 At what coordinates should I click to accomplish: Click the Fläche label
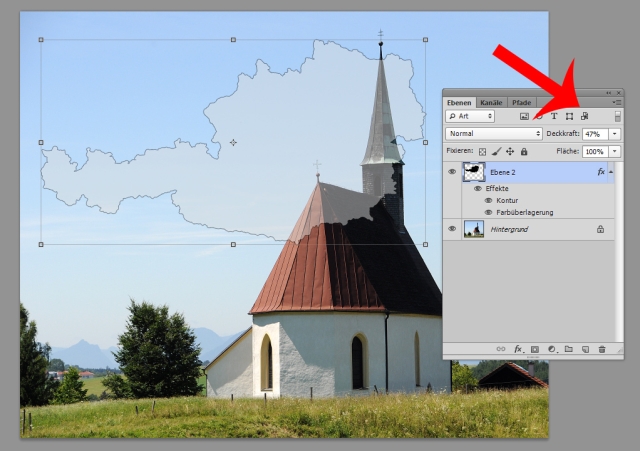tap(567, 151)
